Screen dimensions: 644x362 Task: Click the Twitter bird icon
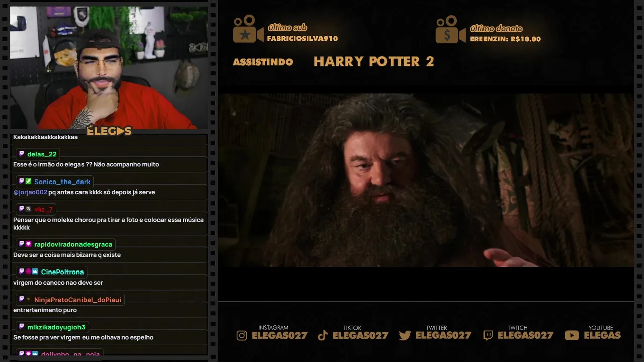[405, 335]
